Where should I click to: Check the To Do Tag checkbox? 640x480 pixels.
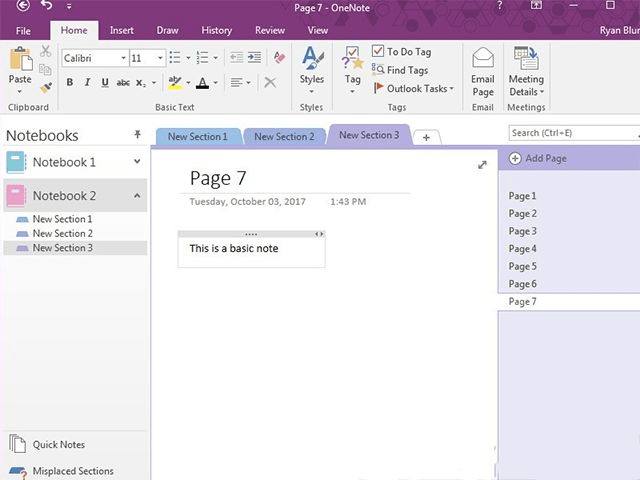point(378,51)
